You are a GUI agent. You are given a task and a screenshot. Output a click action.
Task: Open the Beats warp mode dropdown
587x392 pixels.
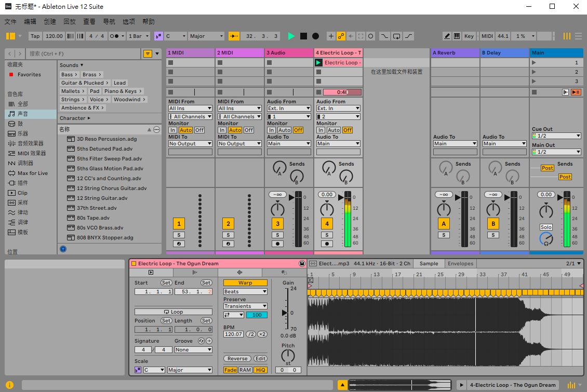point(245,291)
